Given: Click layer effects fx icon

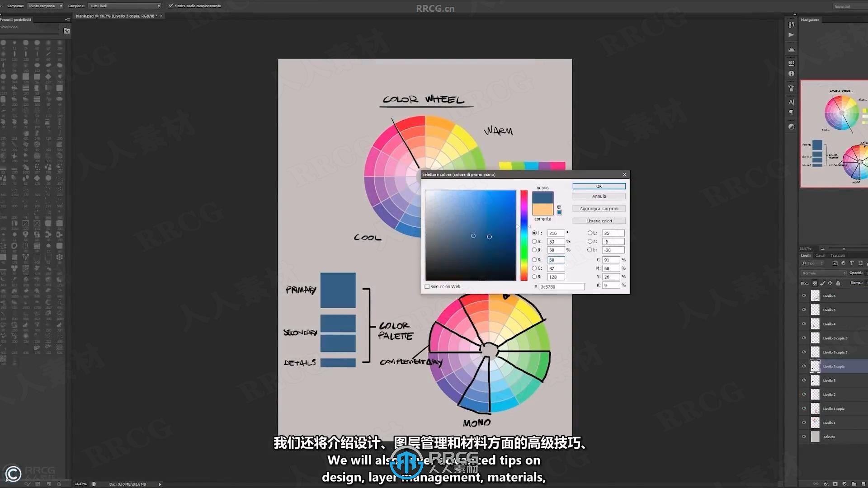Looking at the screenshot, I should tap(826, 484).
